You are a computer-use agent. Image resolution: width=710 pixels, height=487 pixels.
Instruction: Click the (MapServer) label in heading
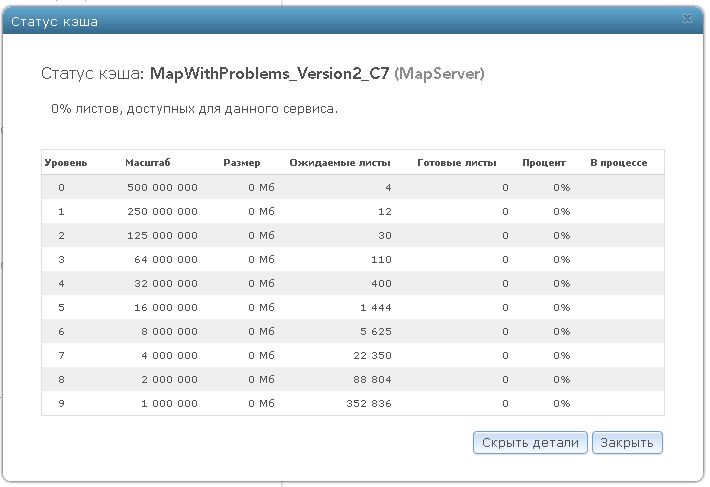pos(439,73)
